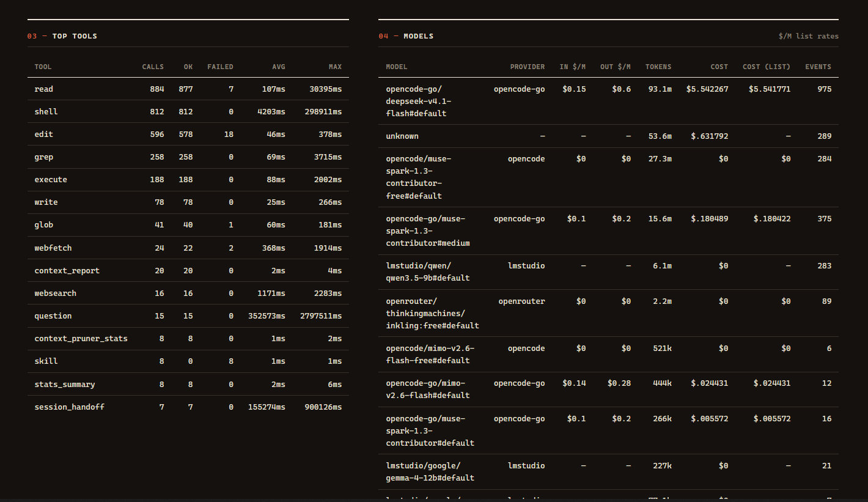Viewport: 868px width, 502px height.
Task: Select the 'glob' tool name
Action: click(44, 225)
